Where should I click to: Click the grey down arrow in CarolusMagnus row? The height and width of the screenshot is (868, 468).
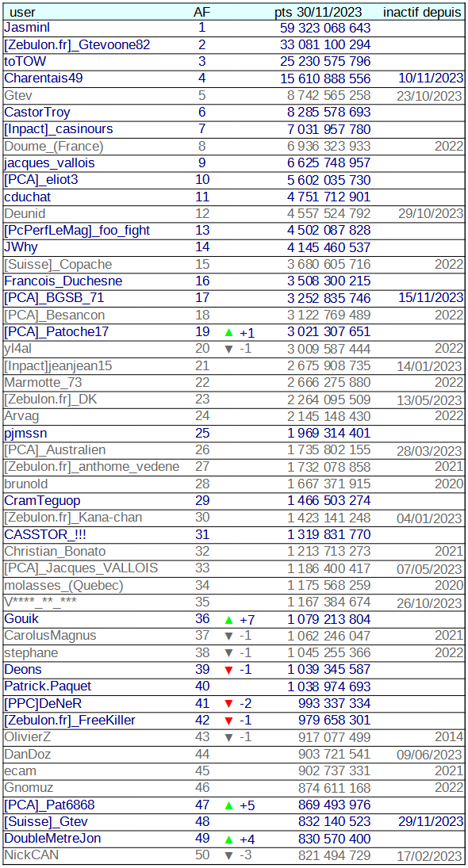pyautogui.click(x=228, y=636)
